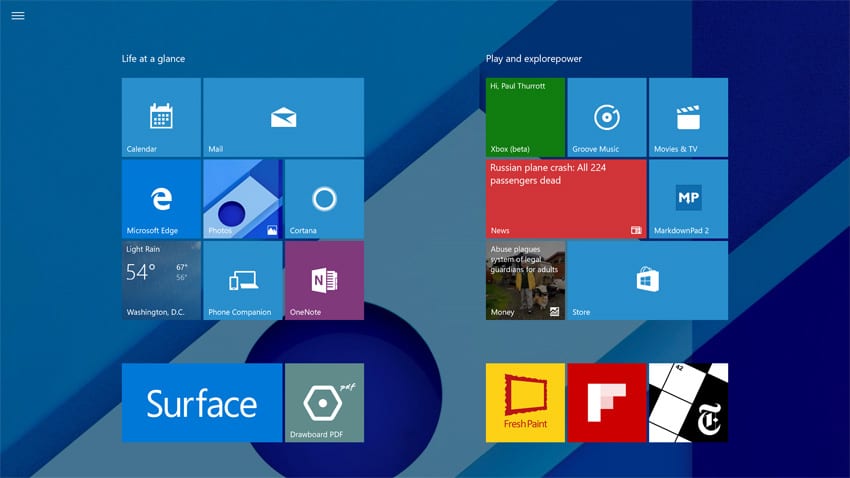
Task: Launch the MarkdownPad 2 tile
Action: pyautogui.click(x=688, y=199)
